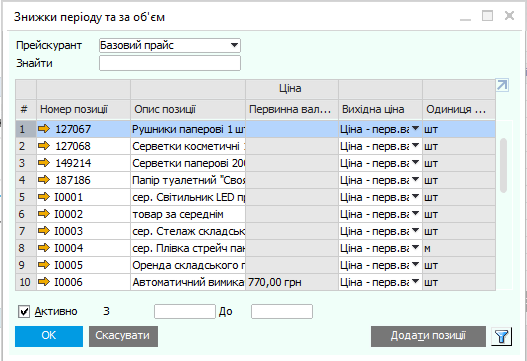Click into the Знайти search field

pyautogui.click(x=170, y=63)
